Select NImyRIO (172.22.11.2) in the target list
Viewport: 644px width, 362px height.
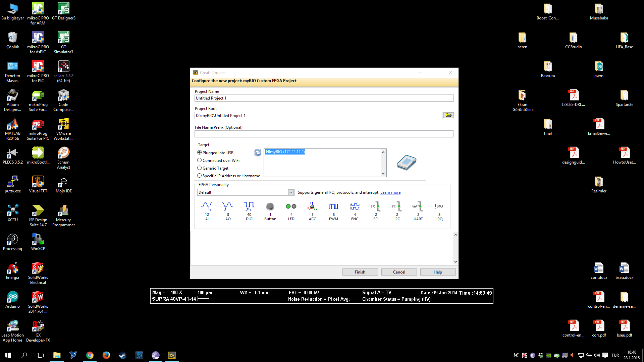(285, 152)
